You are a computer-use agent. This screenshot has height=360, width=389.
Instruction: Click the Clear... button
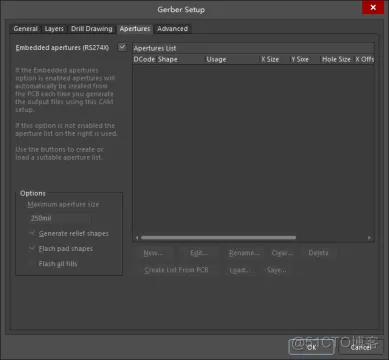pyautogui.click(x=282, y=253)
